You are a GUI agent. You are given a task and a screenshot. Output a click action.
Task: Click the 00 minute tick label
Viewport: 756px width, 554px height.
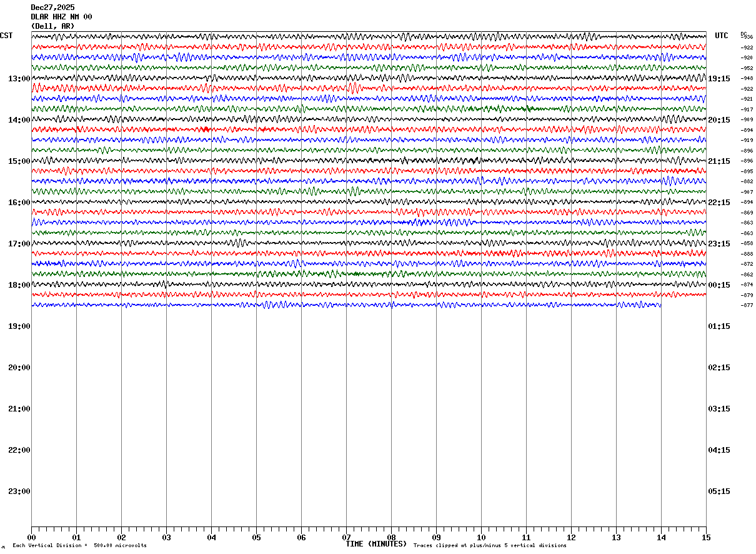[31, 538]
